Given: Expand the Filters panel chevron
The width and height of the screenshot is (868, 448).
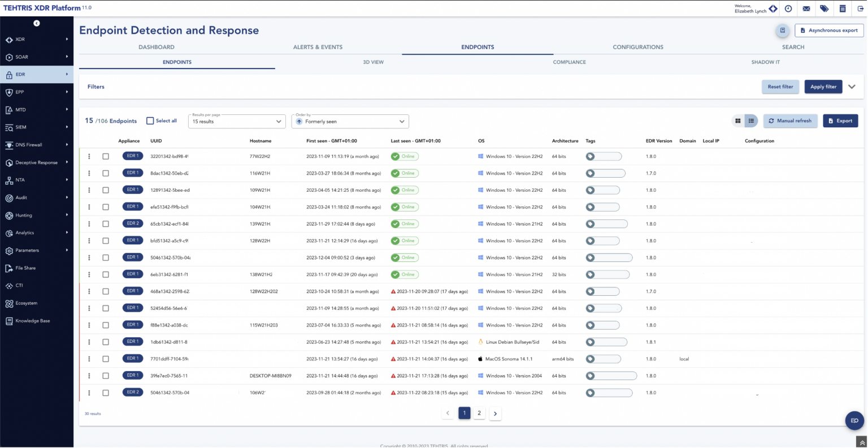Looking at the screenshot, I should (852, 87).
